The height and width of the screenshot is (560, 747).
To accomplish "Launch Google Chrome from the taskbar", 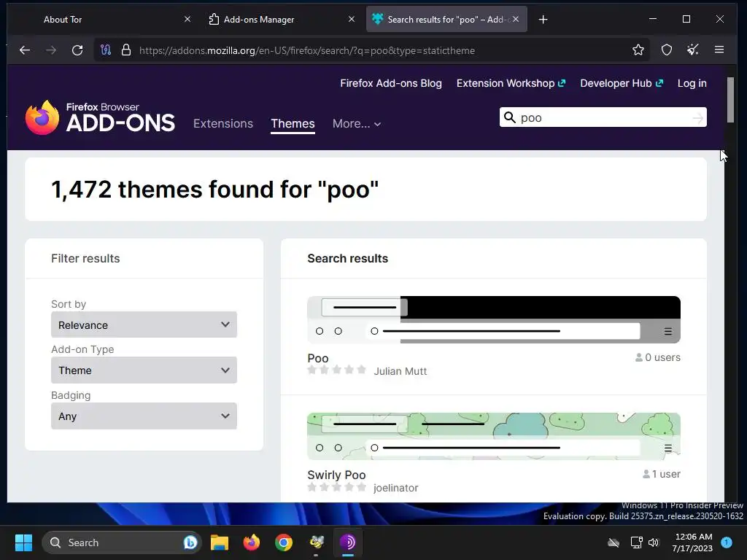I will click(x=284, y=542).
